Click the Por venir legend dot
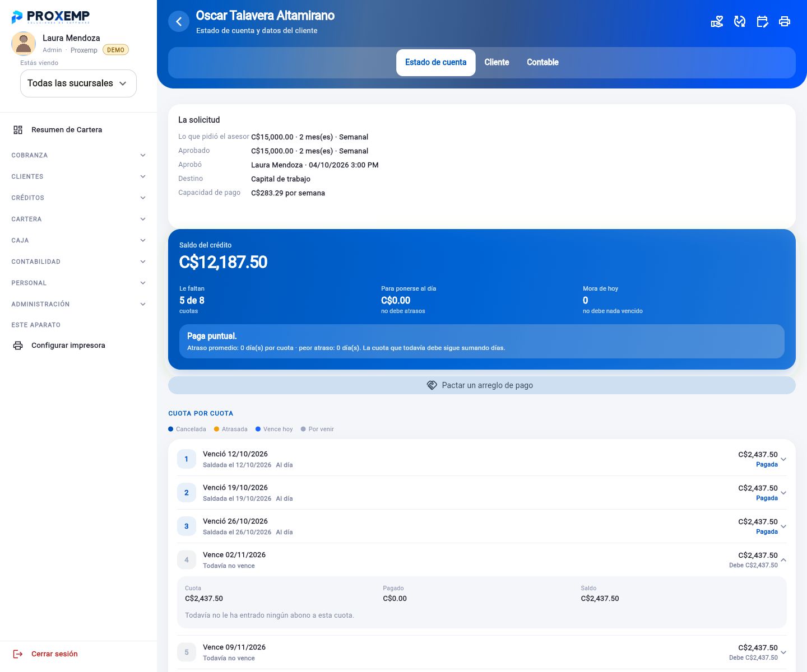Image resolution: width=807 pixels, height=672 pixels. (x=303, y=429)
